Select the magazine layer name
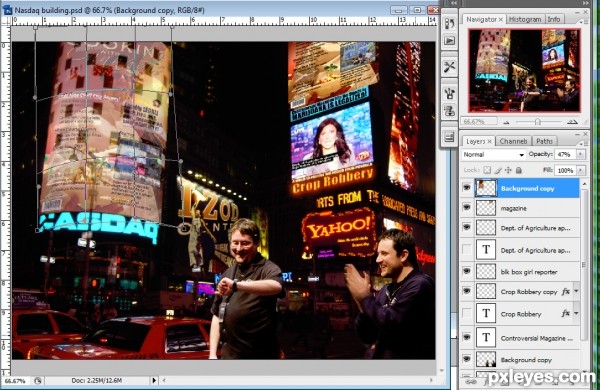Screen dimensions: 600x390 (x=514, y=208)
